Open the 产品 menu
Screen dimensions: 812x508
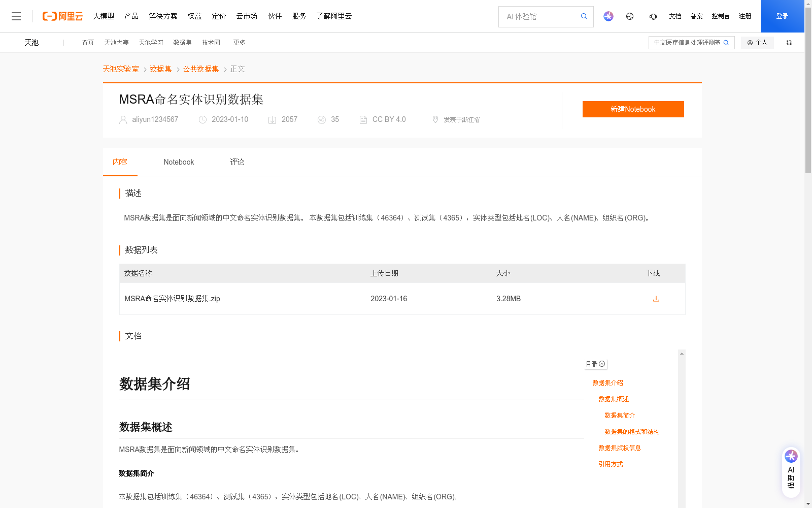[131, 16]
